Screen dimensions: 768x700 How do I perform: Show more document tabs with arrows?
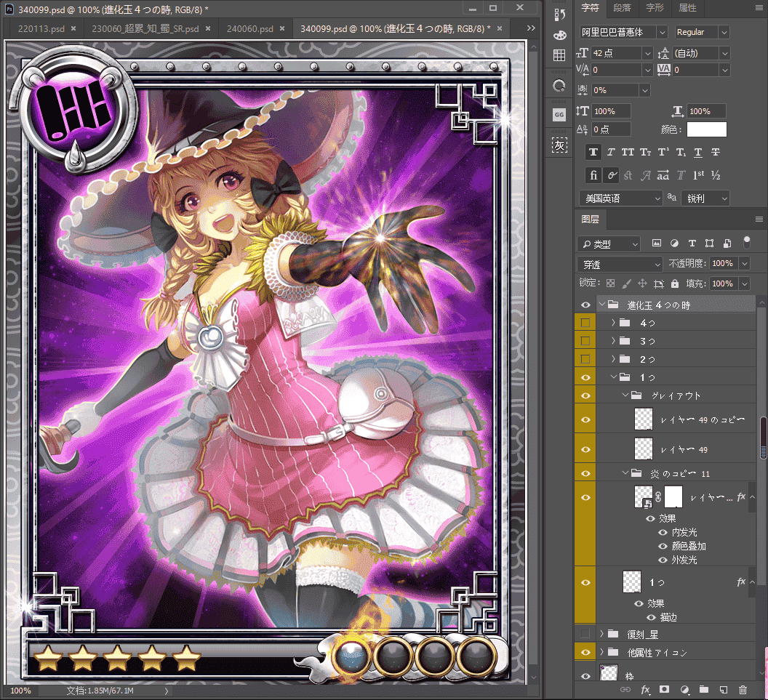[x=531, y=28]
